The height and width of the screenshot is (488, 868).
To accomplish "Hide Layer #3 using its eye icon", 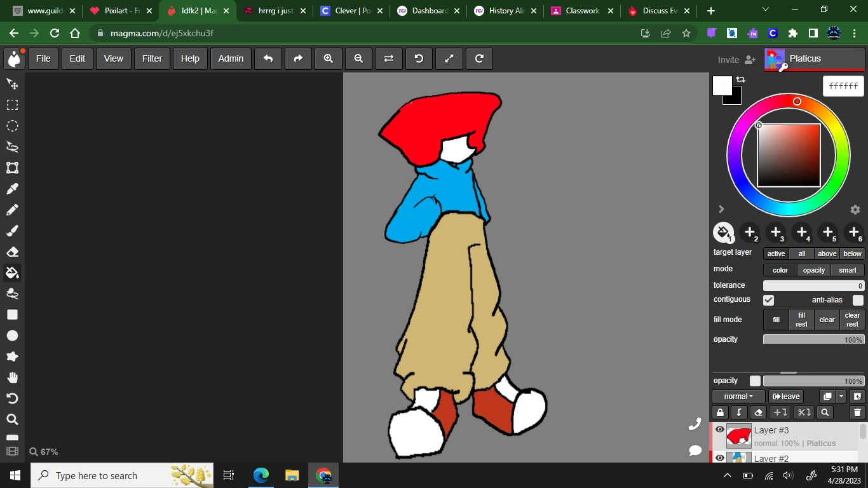I will click(x=720, y=430).
